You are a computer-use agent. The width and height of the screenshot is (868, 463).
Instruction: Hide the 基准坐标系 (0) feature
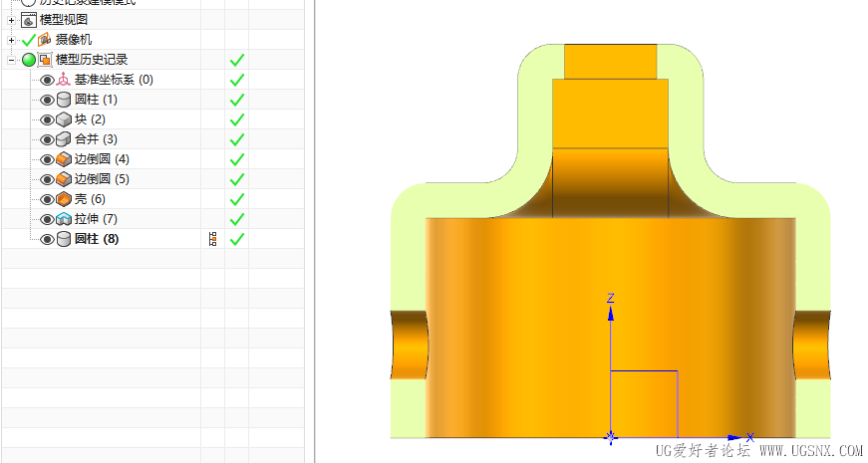(x=47, y=81)
